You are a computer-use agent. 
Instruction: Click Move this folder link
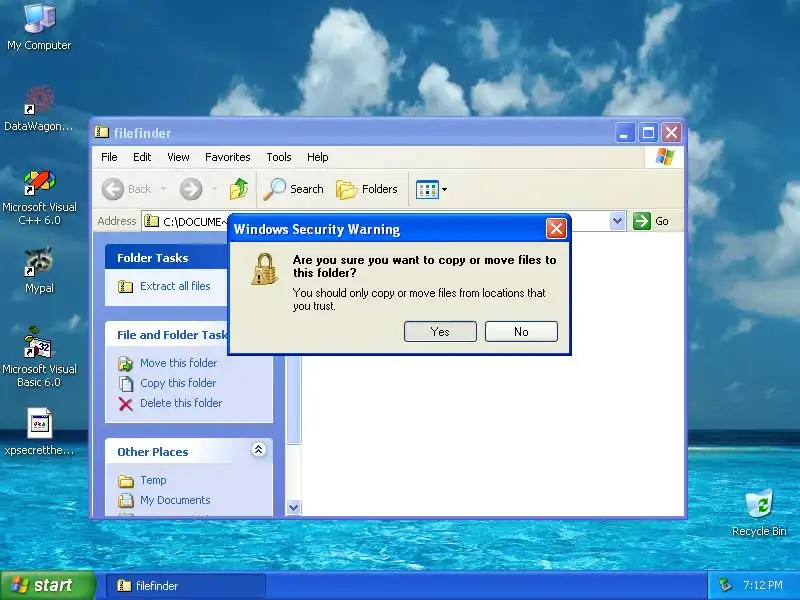(179, 363)
